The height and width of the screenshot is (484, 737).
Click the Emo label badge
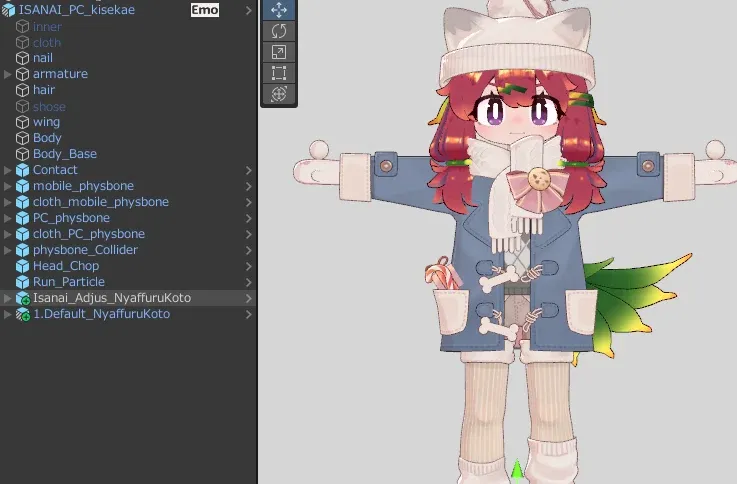click(x=205, y=10)
